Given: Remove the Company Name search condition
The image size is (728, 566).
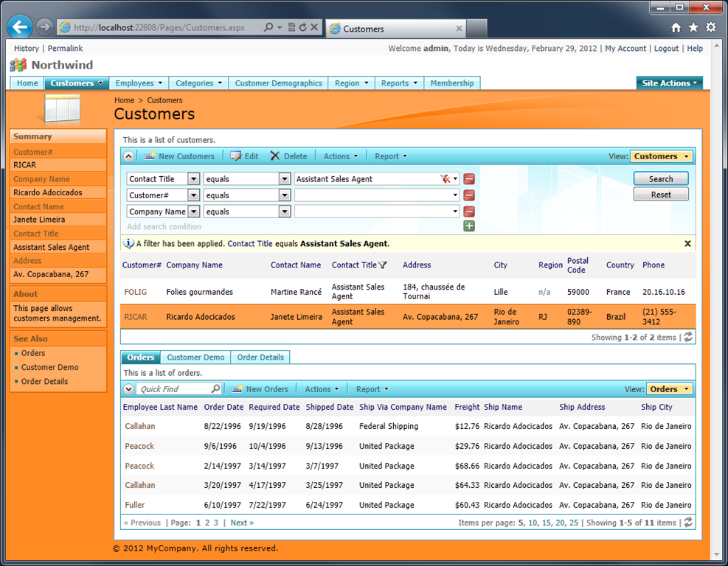Looking at the screenshot, I should pyautogui.click(x=469, y=212).
